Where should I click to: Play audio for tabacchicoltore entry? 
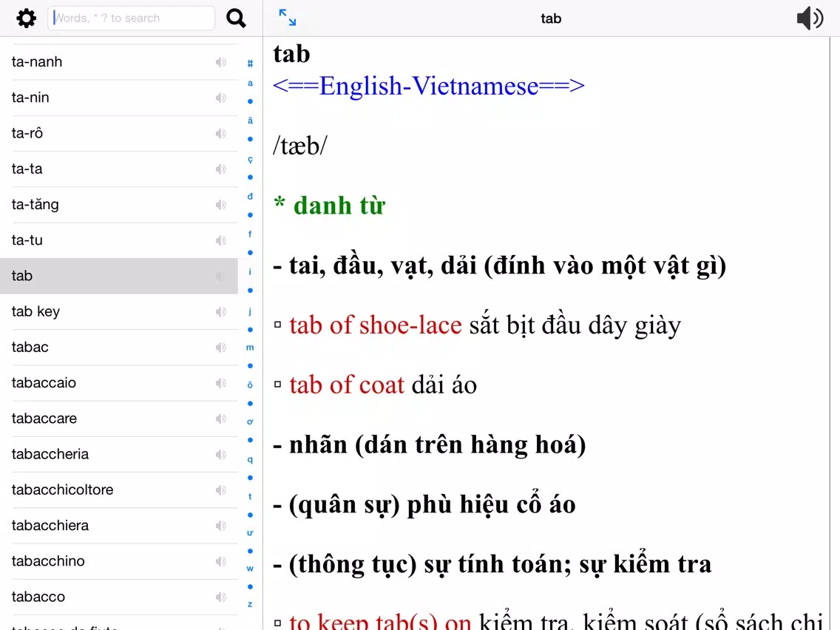220,490
